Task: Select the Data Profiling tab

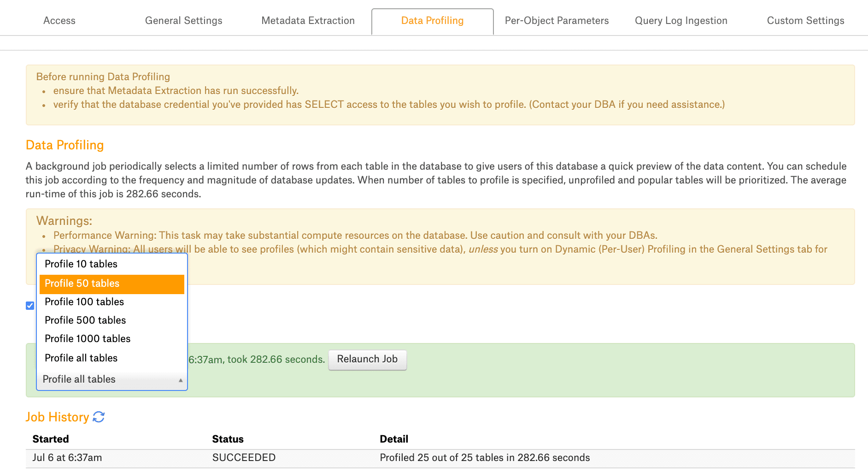Action: point(432,20)
